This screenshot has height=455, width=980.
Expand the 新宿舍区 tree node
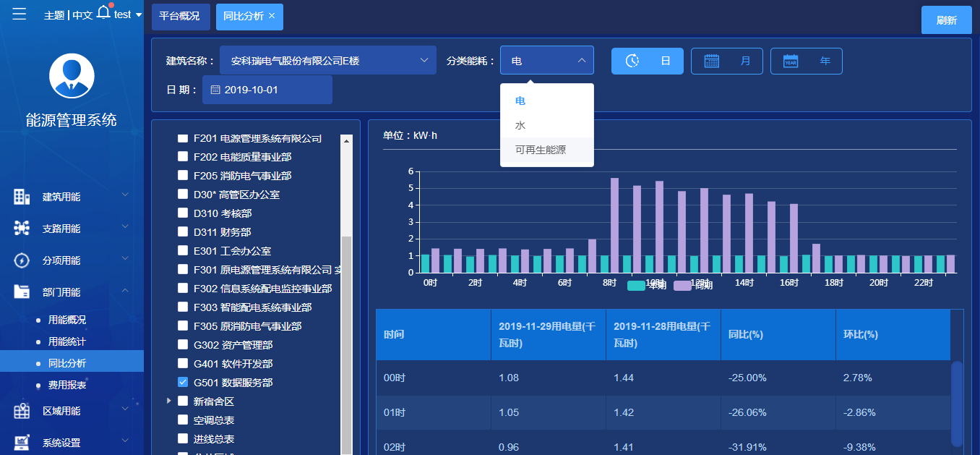click(169, 401)
